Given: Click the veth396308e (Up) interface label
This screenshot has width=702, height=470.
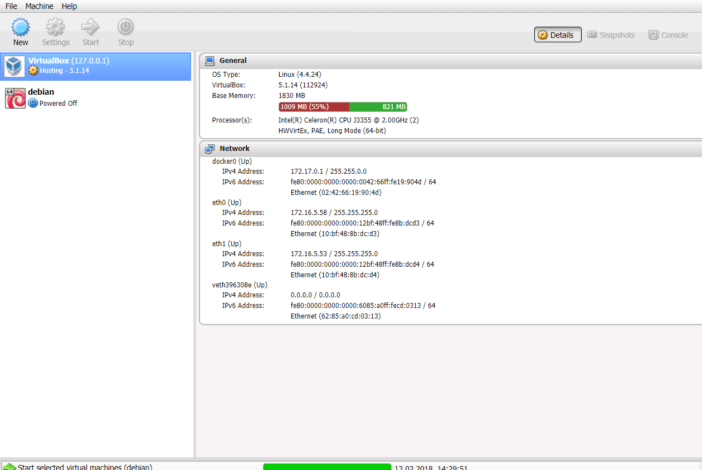Looking at the screenshot, I should [240, 285].
